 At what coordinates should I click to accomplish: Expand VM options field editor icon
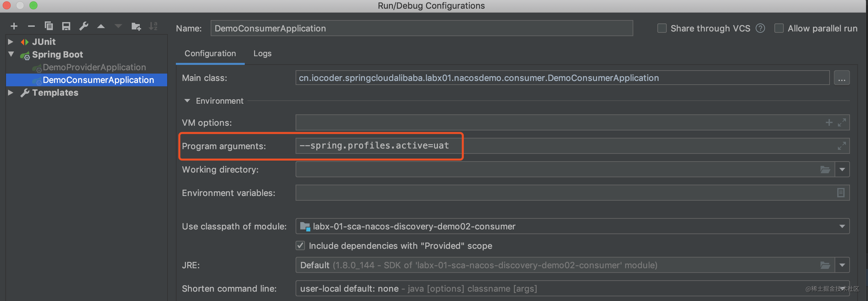pos(842,122)
